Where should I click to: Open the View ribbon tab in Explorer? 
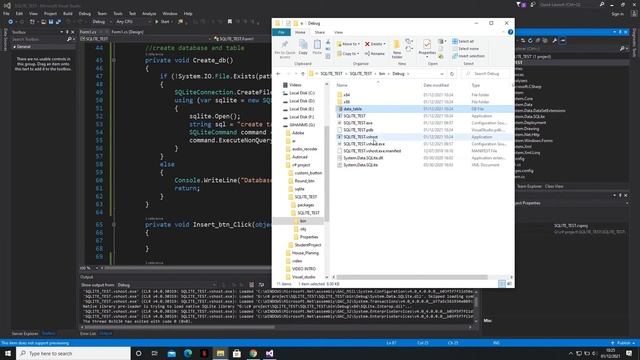pyautogui.click(x=338, y=32)
